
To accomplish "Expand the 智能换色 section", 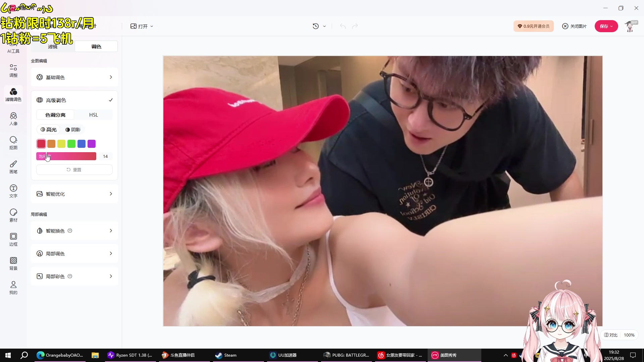I will 74,231.
